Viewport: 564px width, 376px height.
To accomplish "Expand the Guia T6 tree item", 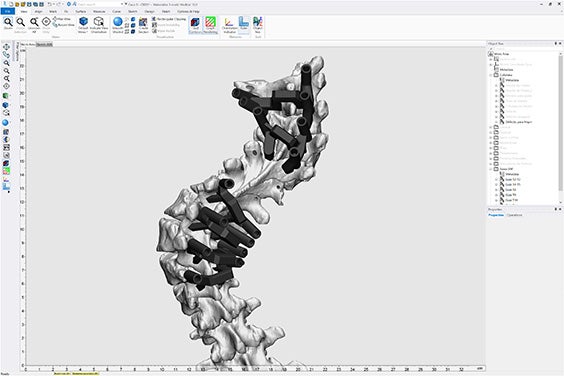I will click(x=496, y=190).
